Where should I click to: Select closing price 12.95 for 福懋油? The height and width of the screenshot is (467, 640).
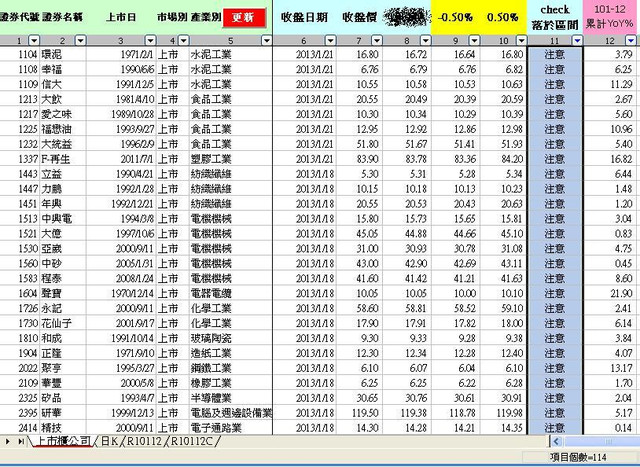click(x=359, y=129)
